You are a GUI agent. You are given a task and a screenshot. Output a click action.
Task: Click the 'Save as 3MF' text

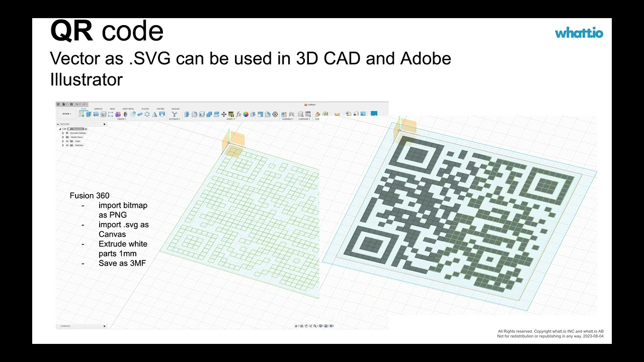(122, 263)
